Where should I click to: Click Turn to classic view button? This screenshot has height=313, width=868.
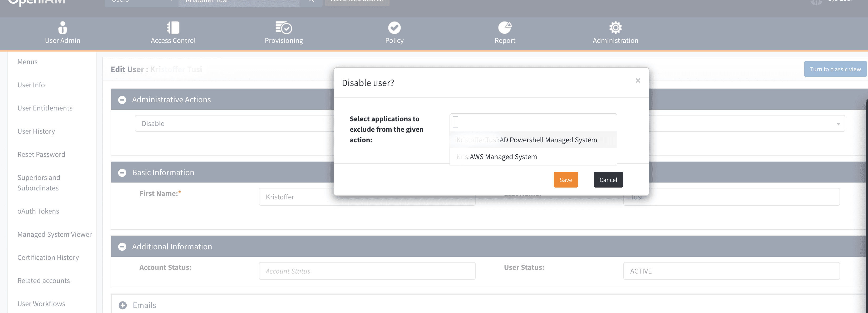(835, 69)
